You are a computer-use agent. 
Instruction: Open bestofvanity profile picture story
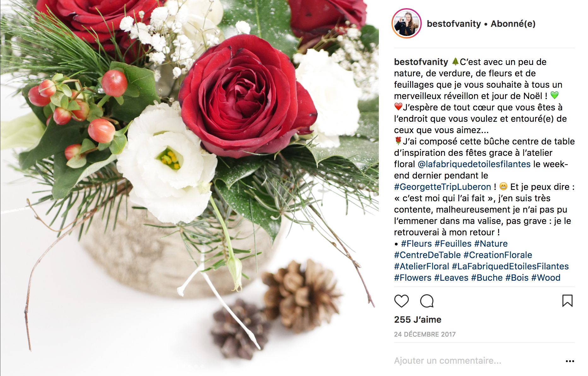pyautogui.click(x=407, y=24)
